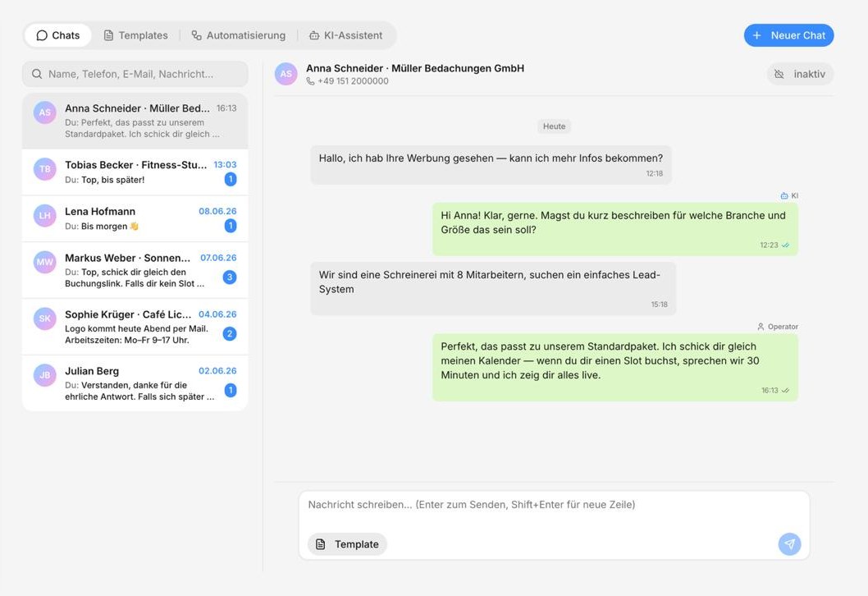Open Anna Schneider conversation in list
Viewport: 868px width, 596px height.
point(135,121)
